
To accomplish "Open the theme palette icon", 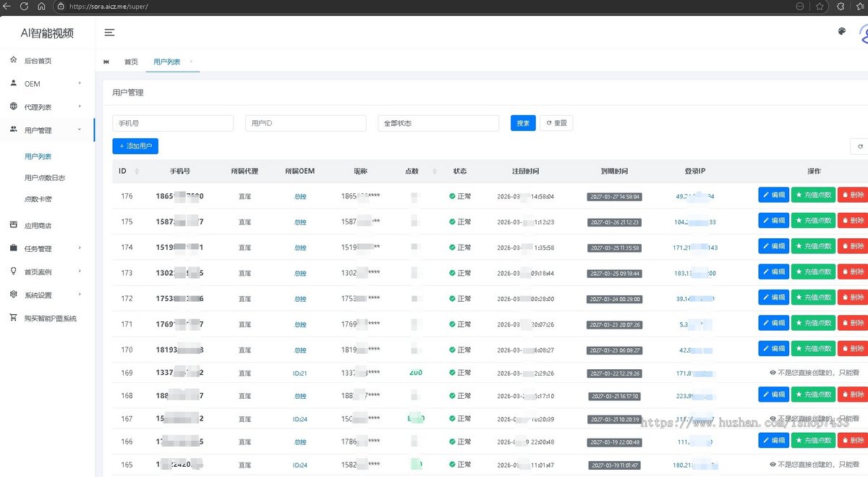I will [841, 32].
